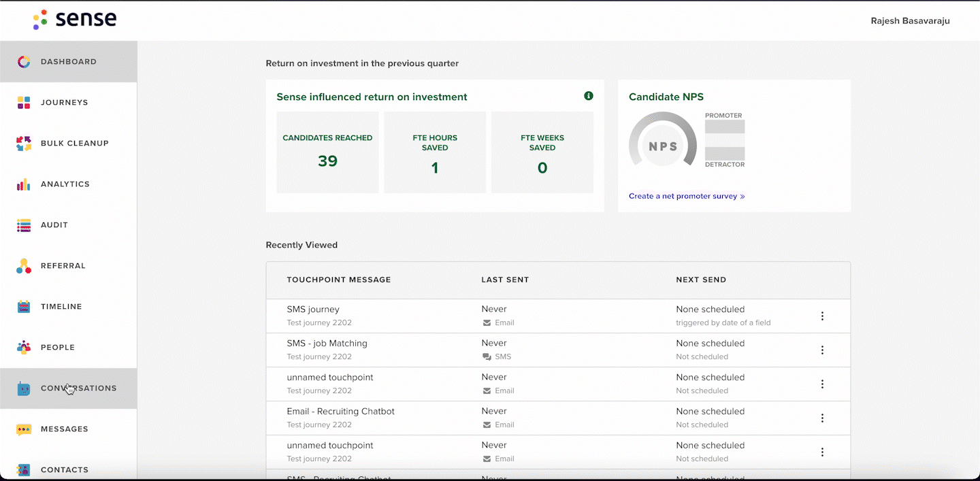Click the Referral sidebar icon
Image resolution: width=980 pixels, height=481 pixels.
click(x=24, y=266)
